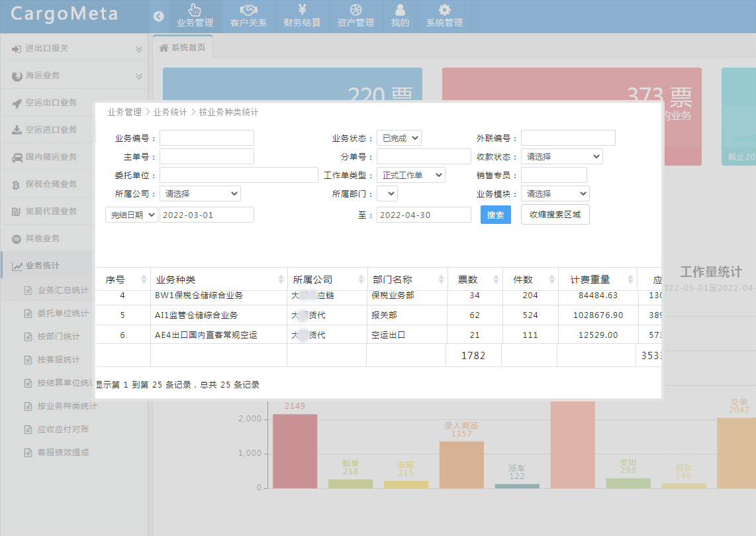Click the 系统首页 home icon
Screen dimensions: 756x536
164,48
